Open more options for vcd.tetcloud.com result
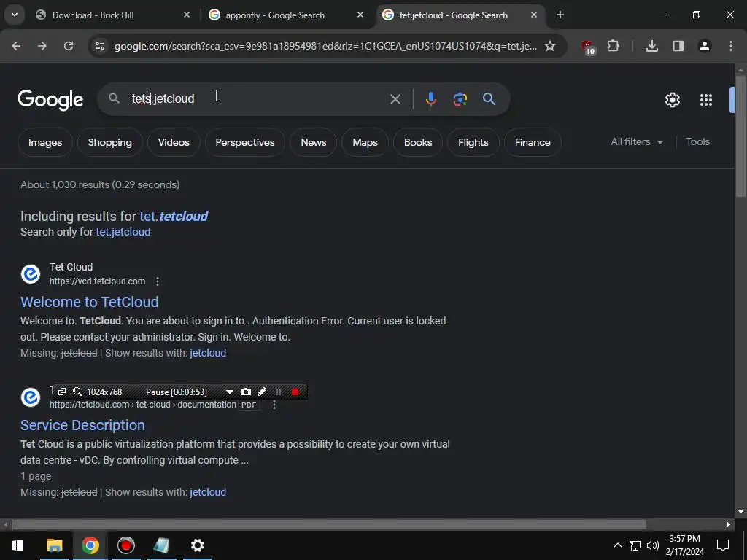747x560 pixels. [x=158, y=281]
